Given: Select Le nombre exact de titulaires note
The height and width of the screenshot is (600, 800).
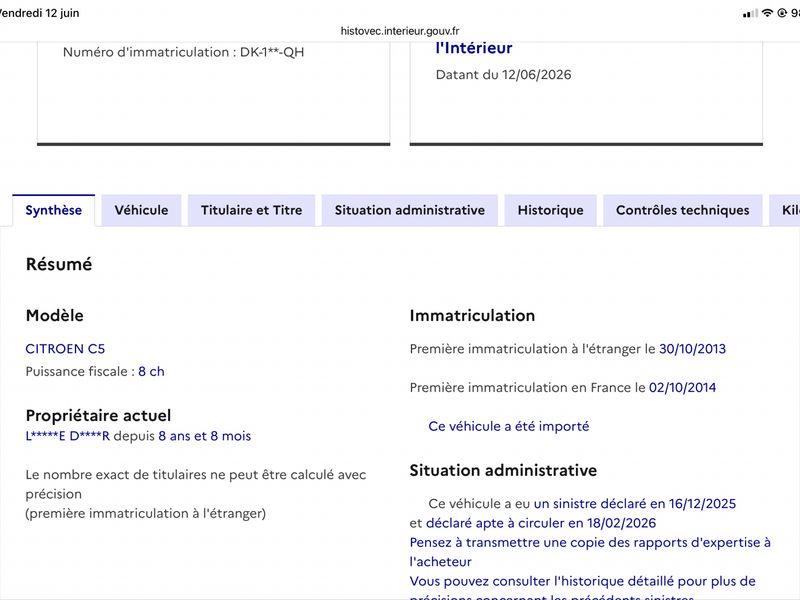Looking at the screenshot, I should point(196,484).
